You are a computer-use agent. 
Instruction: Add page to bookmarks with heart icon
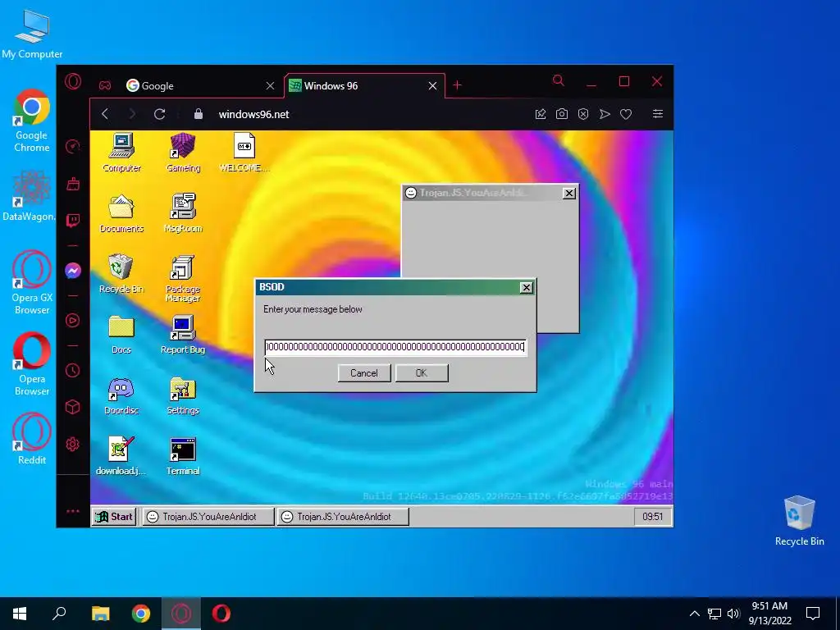click(x=626, y=114)
